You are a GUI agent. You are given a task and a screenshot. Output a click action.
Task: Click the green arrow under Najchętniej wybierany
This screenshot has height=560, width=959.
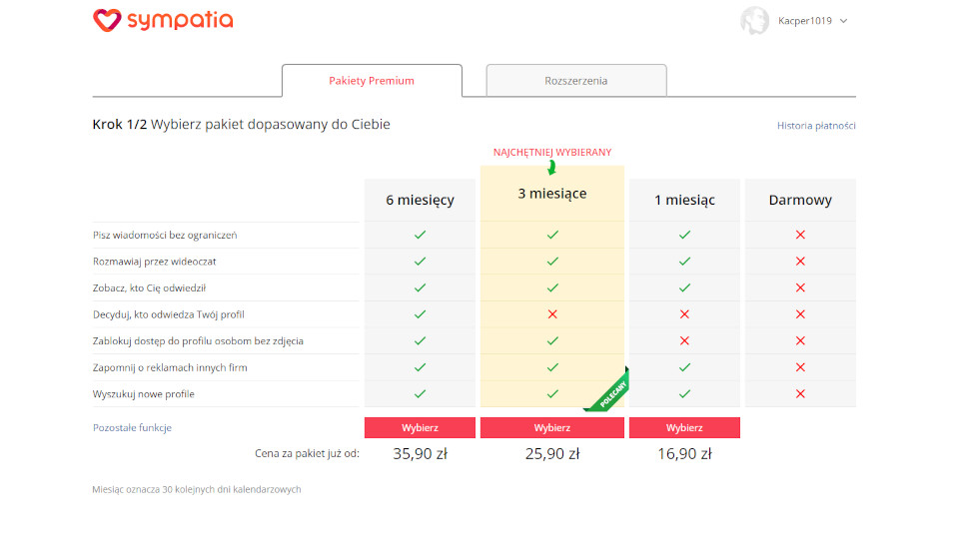551,167
